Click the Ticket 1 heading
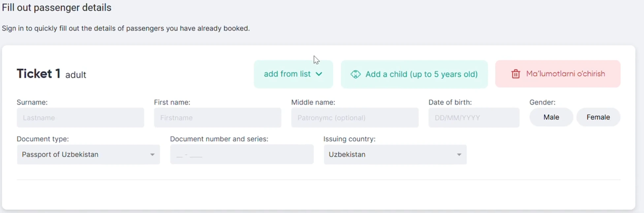The width and height of the screenshot is (644, 213). pyautogui.click(x=39, y=74)
